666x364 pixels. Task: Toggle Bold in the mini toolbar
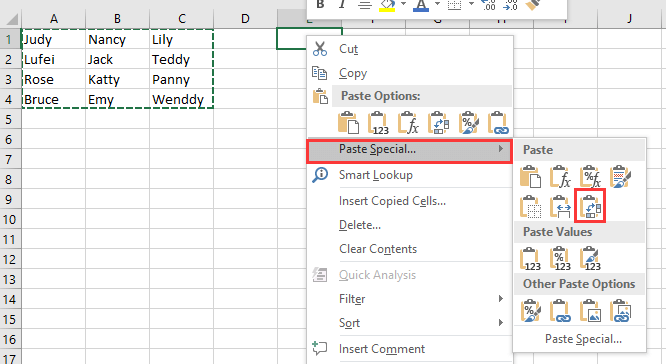point(320,5)
